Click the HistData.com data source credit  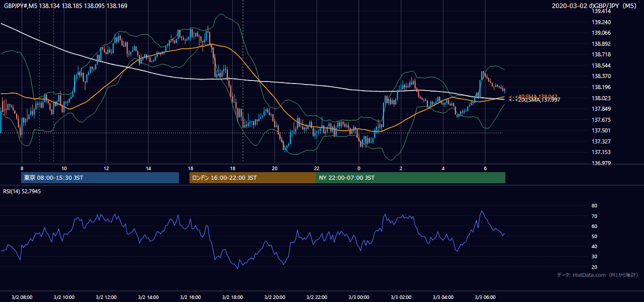pos(597,275)
